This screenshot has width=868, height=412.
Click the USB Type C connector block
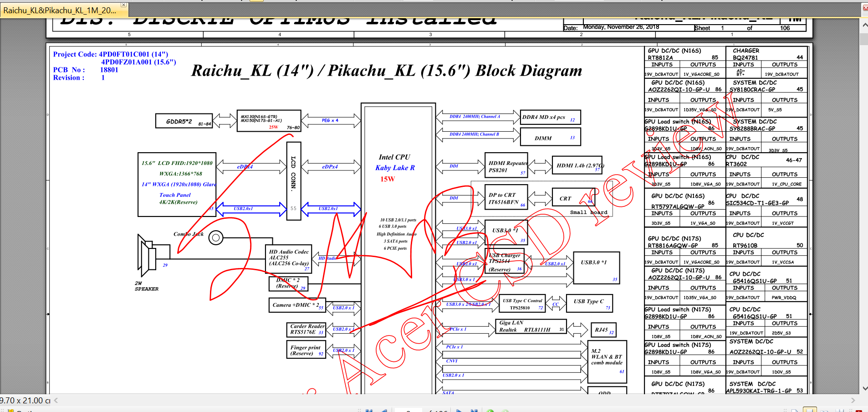(x=590, y=303)
